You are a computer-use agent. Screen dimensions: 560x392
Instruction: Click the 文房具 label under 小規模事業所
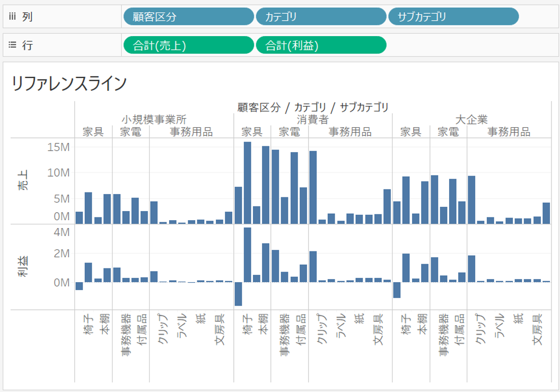tap(220, 329)
